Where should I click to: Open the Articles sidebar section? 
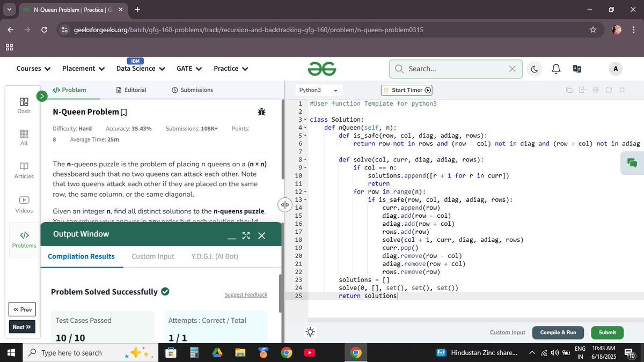tap(24, 171)
